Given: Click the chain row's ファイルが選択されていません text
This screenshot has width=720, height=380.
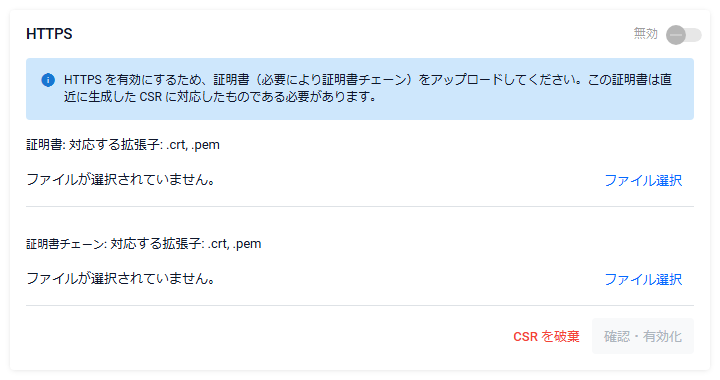Looking at the screenshot, I should (x=120, y=278).
